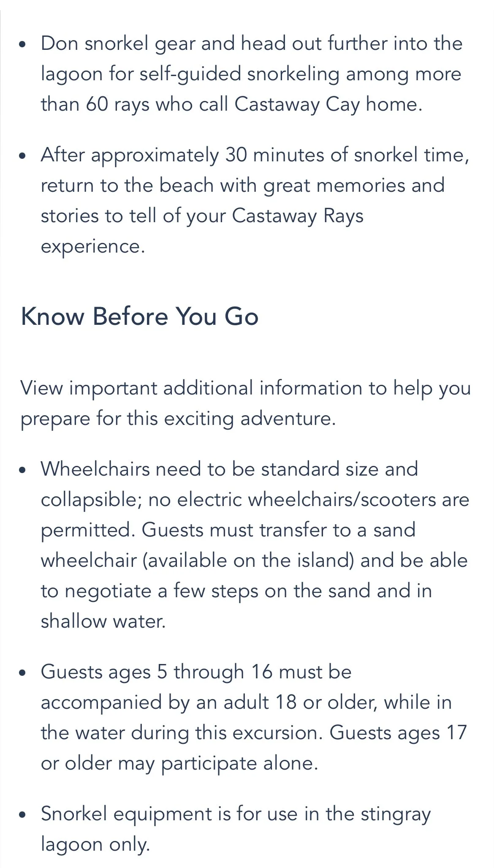Image resolution: width=494 pixels, height=868 pixels.
Task: Click the bullet dot before 'Guests ages 5'
Action: tap(23, 672)
